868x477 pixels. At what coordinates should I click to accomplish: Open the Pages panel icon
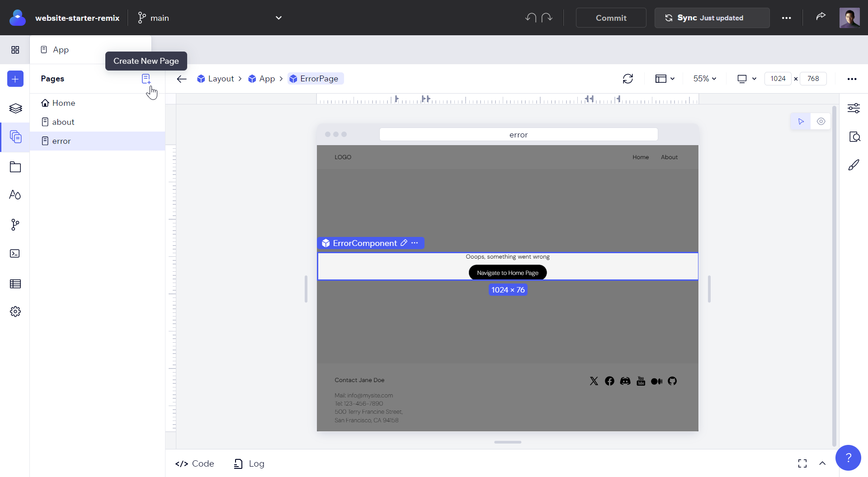pyautogui.click(x=15, y=137)
